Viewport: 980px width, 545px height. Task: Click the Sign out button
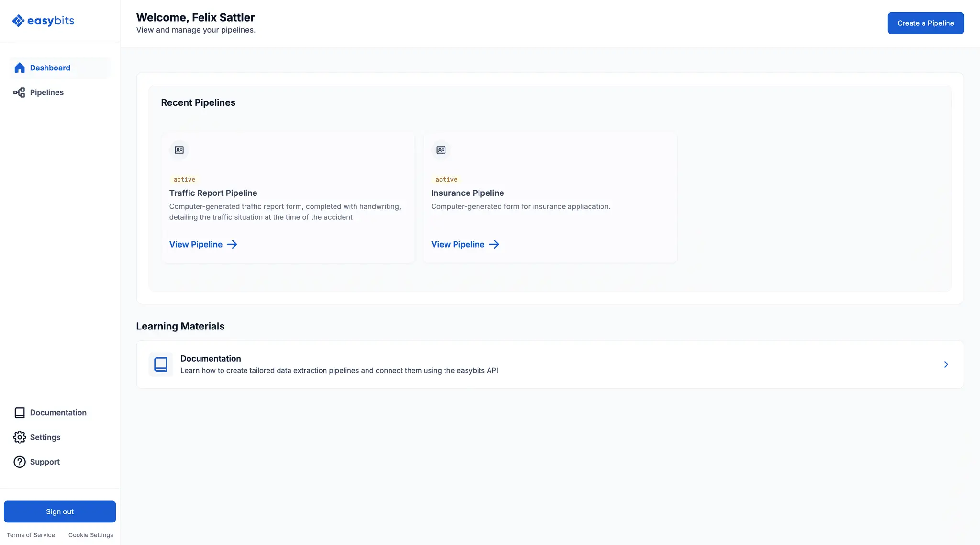60,511
